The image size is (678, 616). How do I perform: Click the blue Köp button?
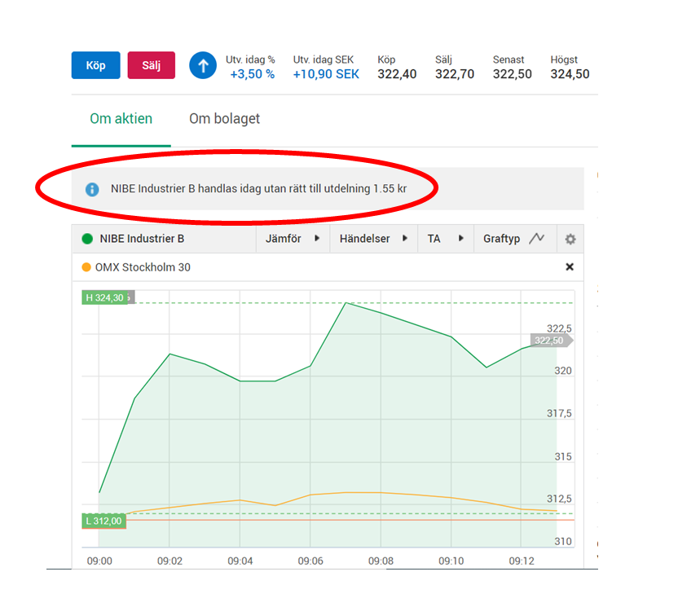pos(95,65)
